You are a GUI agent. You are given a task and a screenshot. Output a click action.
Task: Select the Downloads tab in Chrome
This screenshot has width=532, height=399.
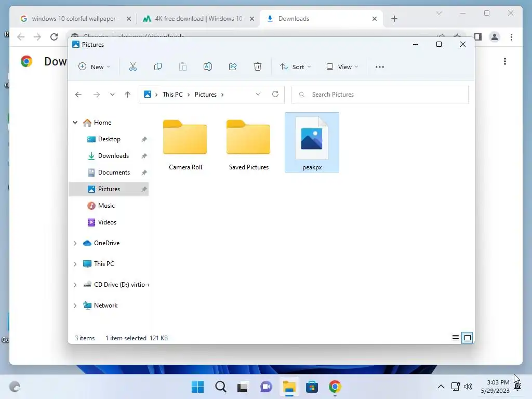[321, 19]
